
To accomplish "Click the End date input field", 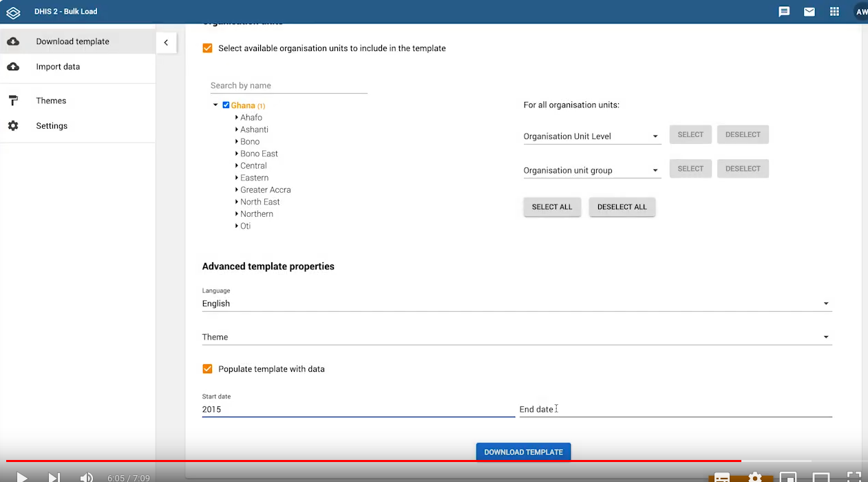I will click(x=675, y=409).
